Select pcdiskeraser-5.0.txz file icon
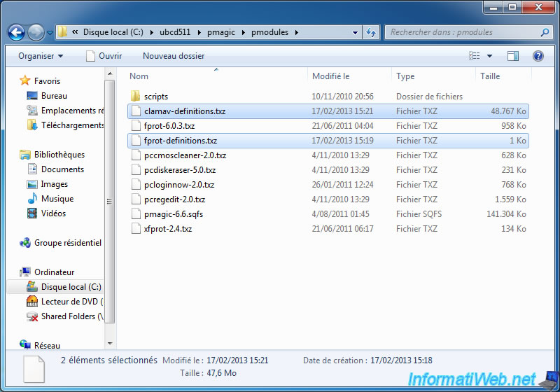Image resolution: width=560 pixels, height=392 pixels. (x=136, y=169)
